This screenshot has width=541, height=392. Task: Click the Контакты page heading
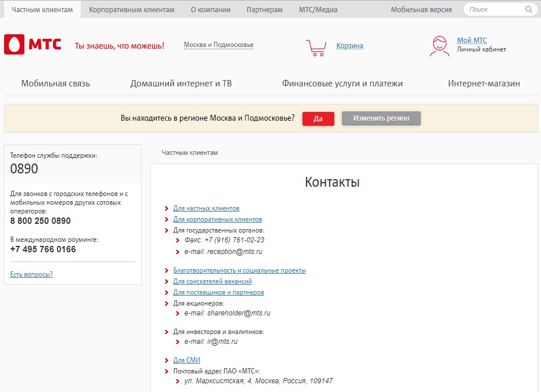(332, 182)
